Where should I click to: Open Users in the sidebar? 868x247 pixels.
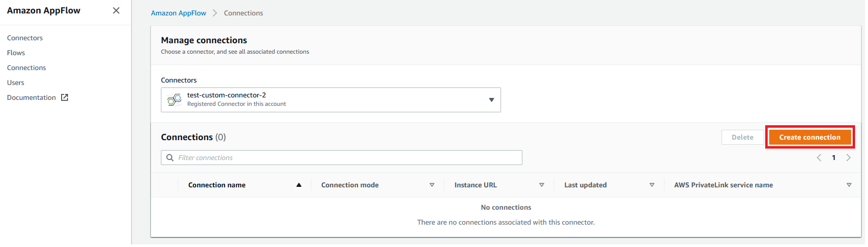(x=15, y=82)
